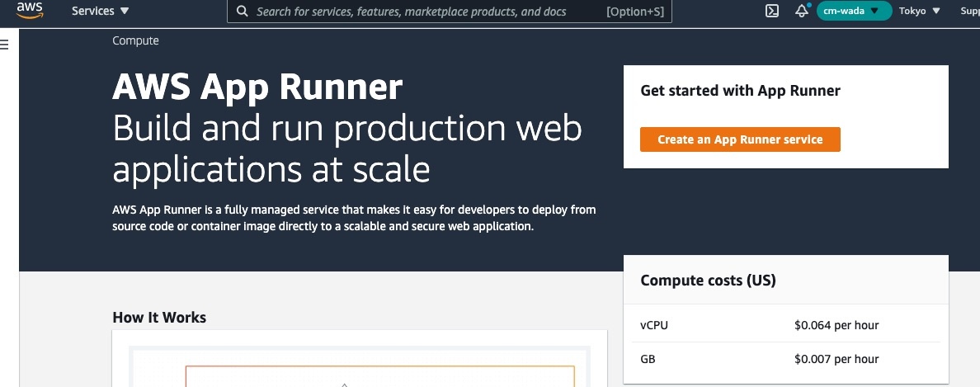
Task: Open the Tokyo region selector
Action: click(920, 11)
